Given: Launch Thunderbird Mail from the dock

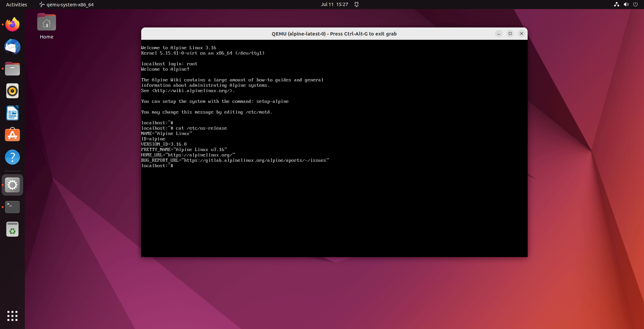Looking at the screenshot, I should click(12, 47).
